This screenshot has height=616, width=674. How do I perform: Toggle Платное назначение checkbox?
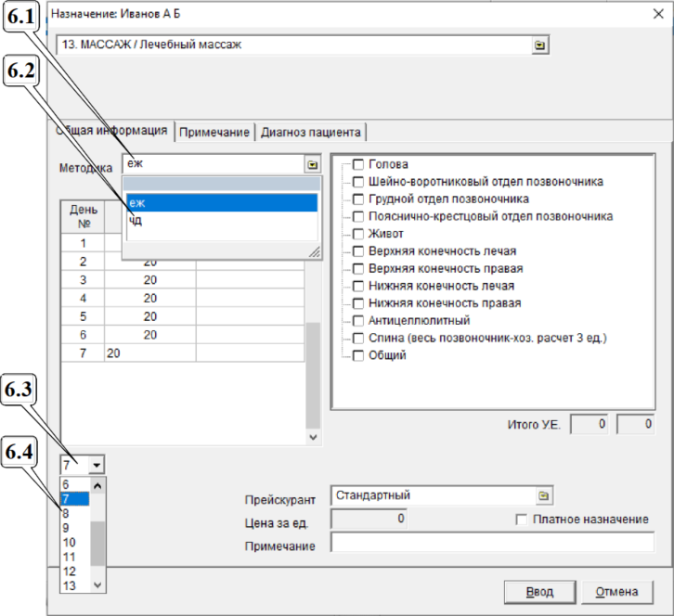point(521,520)
